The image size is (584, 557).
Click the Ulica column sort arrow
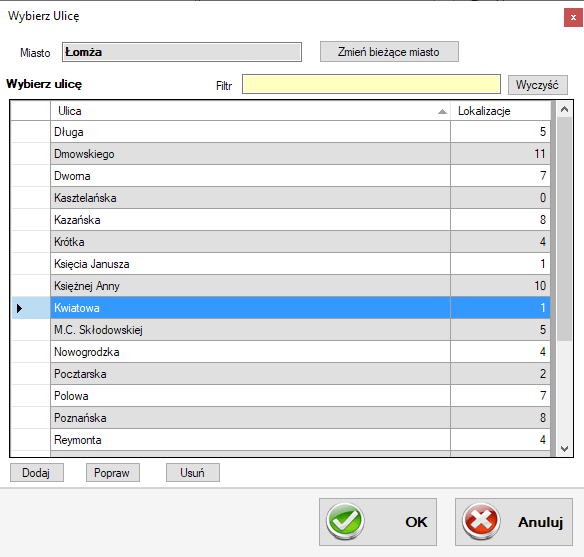point(442,111)
